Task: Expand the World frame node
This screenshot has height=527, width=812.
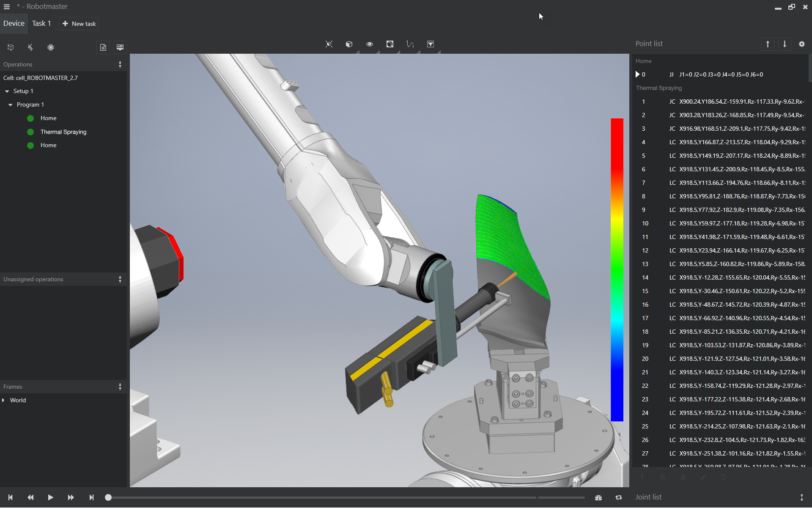Action: [x=3, y=400]
